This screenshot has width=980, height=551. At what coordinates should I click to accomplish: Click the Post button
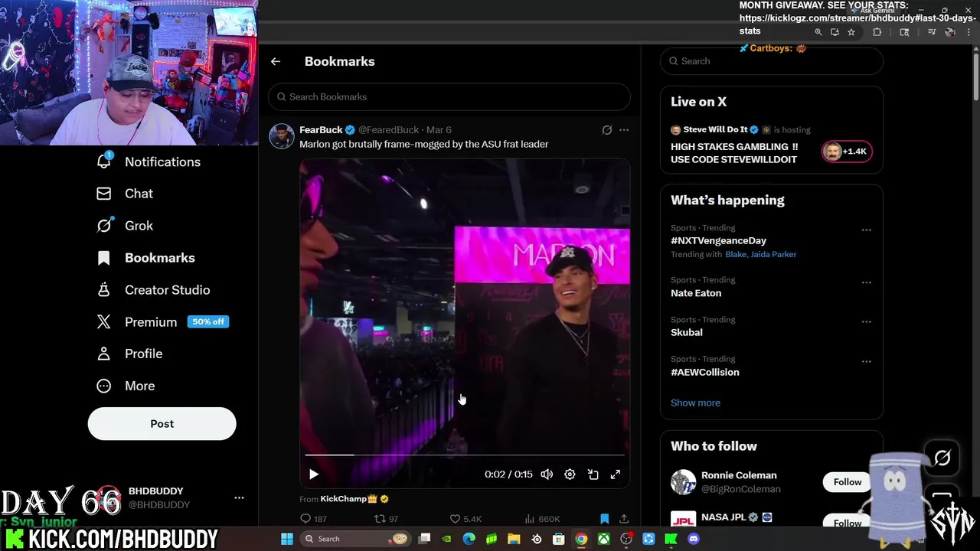click(x=162, y=423)
